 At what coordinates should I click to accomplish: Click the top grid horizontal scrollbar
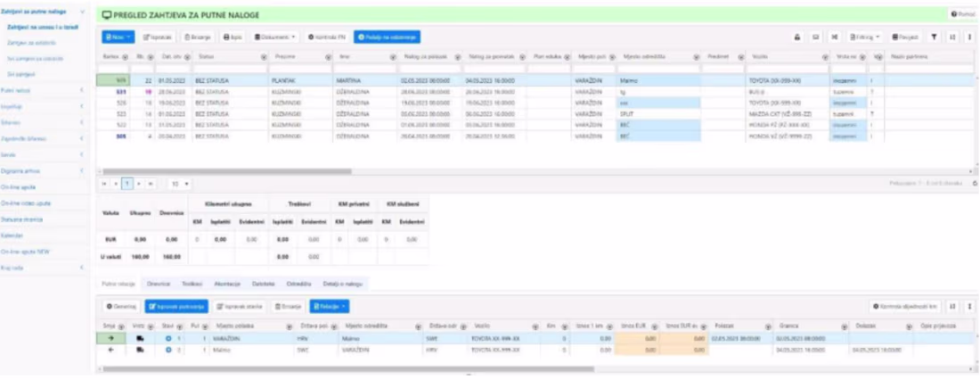pos(227,171)
